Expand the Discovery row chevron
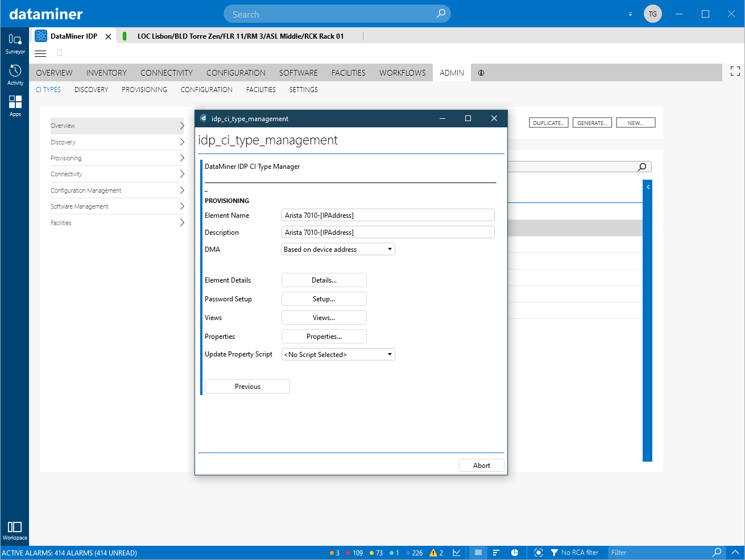Viewport: 745px width, 560px height. [x=182, y=142]
